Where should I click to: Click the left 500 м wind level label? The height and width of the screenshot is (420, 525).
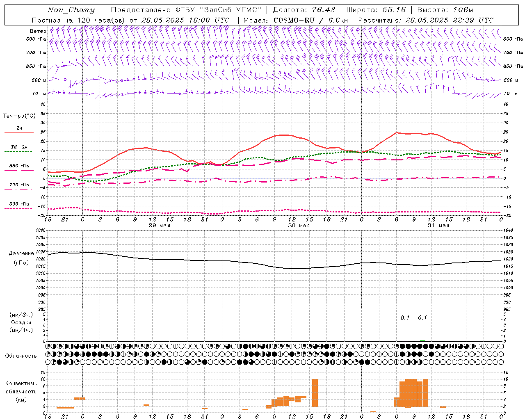[39, 80]
